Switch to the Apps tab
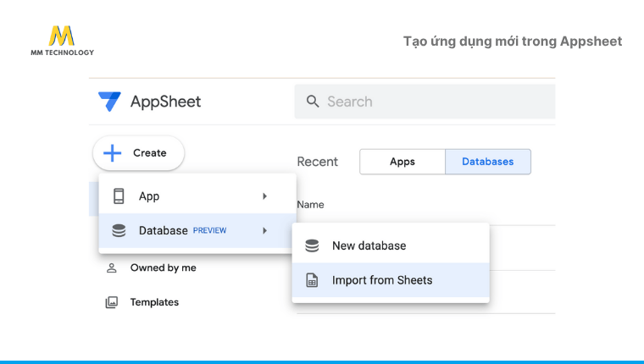The height and width of the screenshot is (364, 644). pyautogui.click(x=402, y=162)
